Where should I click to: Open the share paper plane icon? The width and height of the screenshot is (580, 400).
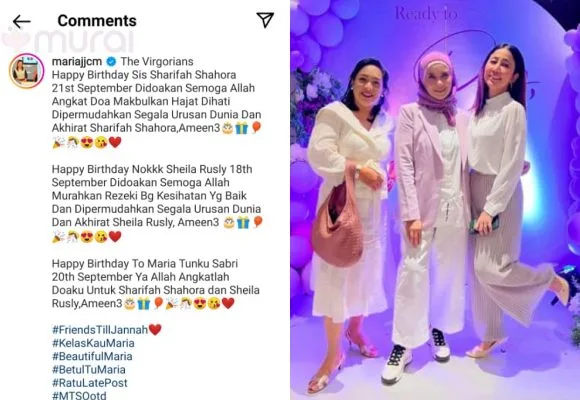coord(265,20)
